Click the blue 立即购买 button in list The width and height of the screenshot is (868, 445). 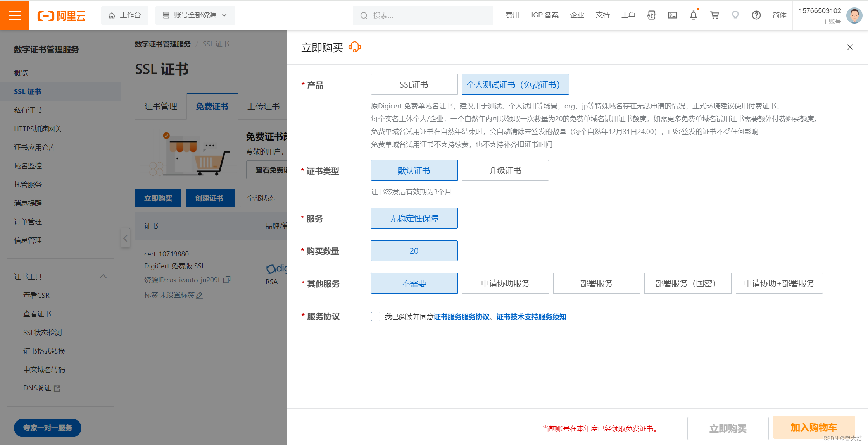tap(158, 198)
